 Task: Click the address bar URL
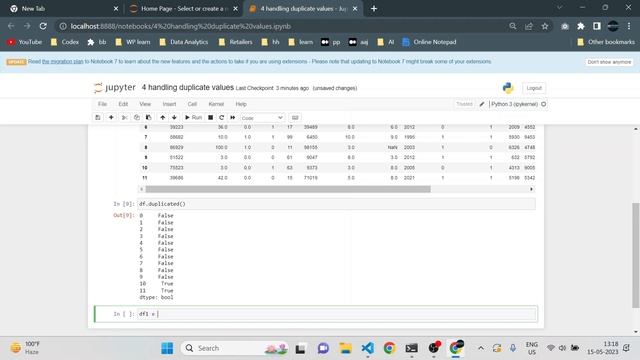click(180, 26)
